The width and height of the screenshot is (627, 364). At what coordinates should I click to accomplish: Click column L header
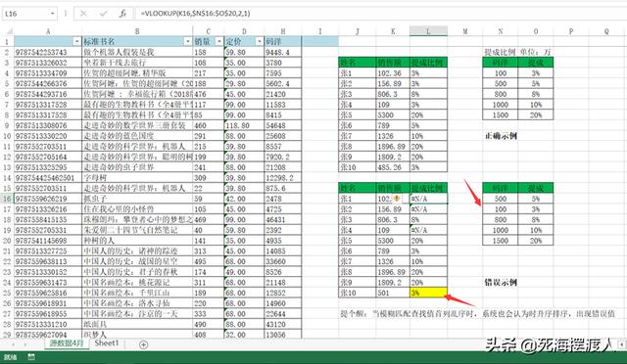(428, 31)
